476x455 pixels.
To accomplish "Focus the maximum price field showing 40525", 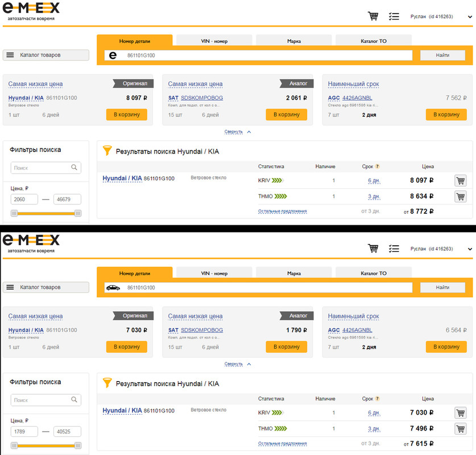I will click(68, 432).
